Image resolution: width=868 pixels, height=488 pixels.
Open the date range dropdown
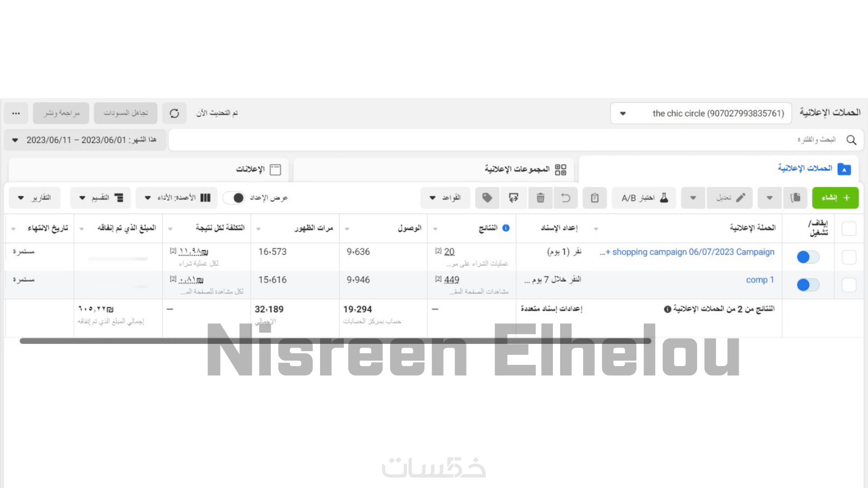(x=85, y=140)
